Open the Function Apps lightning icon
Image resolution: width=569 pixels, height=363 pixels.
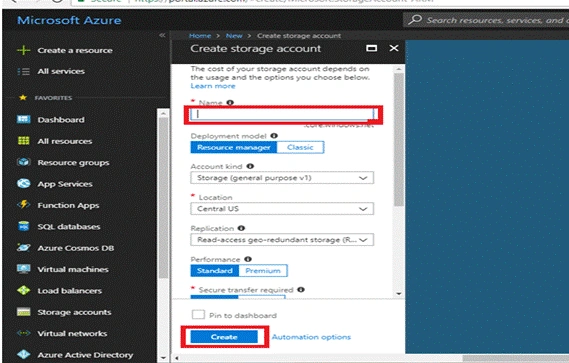pyautogui.click(x=24, y=205)
